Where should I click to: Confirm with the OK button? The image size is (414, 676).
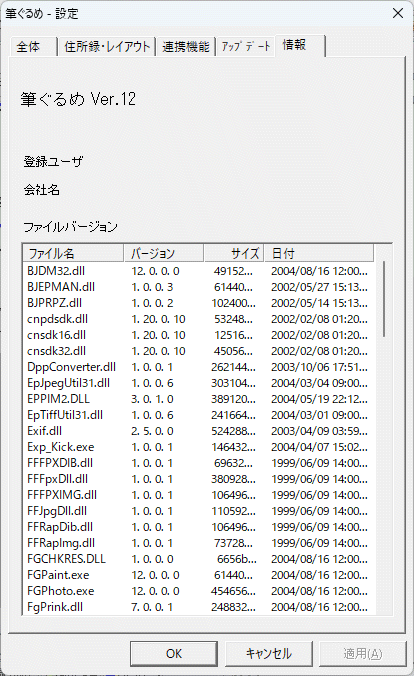(x=174, y=654)
